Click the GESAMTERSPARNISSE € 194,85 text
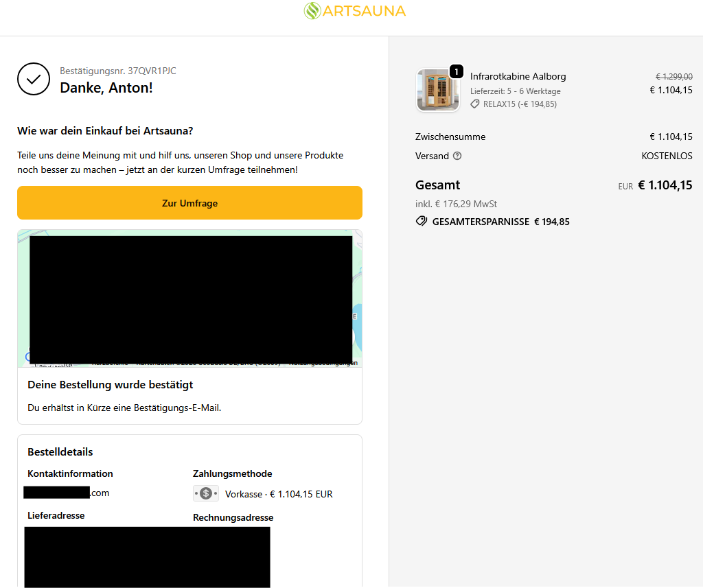 tap(500, 222)
